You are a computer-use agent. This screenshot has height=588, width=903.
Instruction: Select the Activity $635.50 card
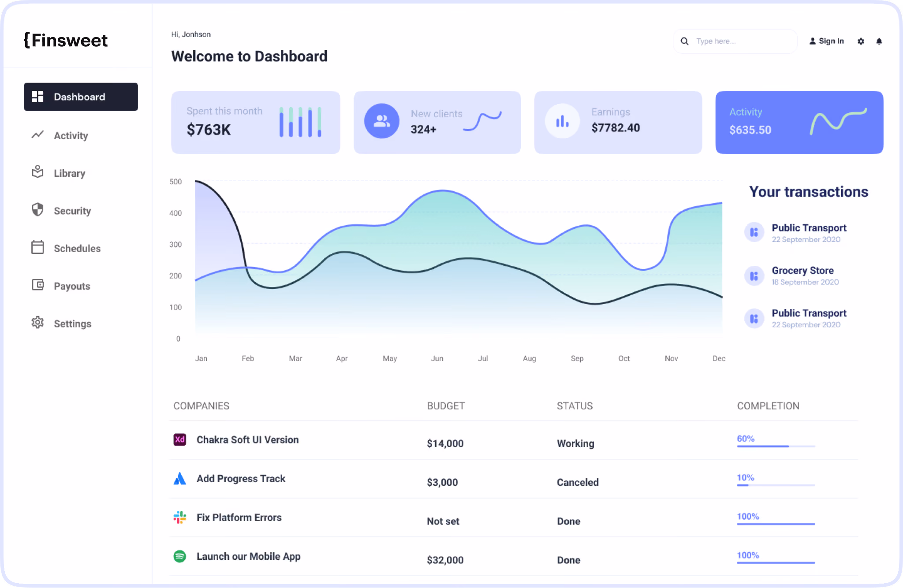click(799, 123)
